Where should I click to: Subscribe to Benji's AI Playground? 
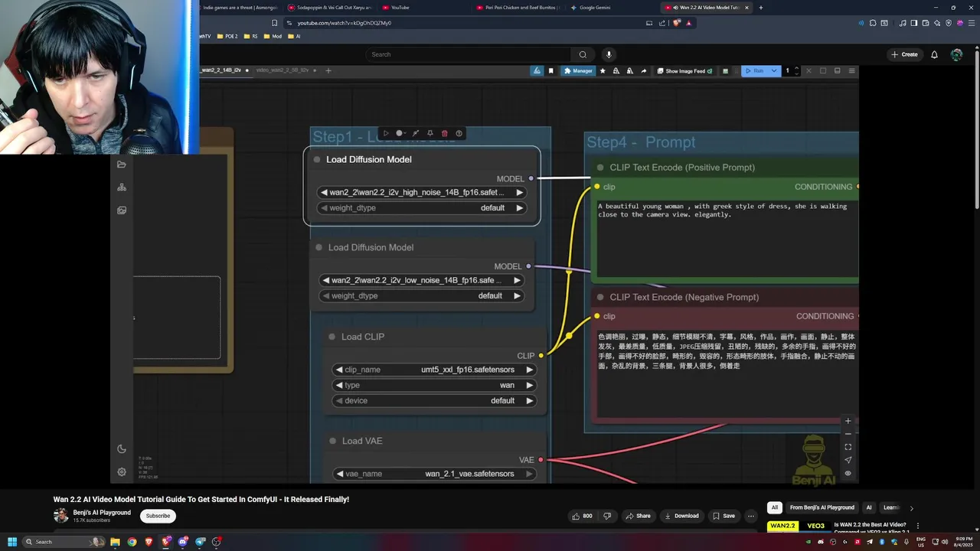tap(158, 516)
